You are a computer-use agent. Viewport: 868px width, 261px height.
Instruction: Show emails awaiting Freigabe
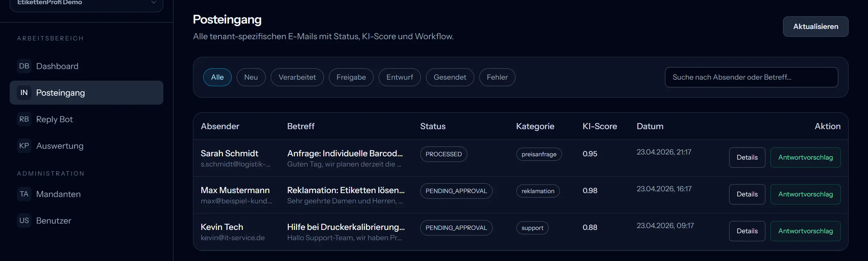(x=351, y=77)
